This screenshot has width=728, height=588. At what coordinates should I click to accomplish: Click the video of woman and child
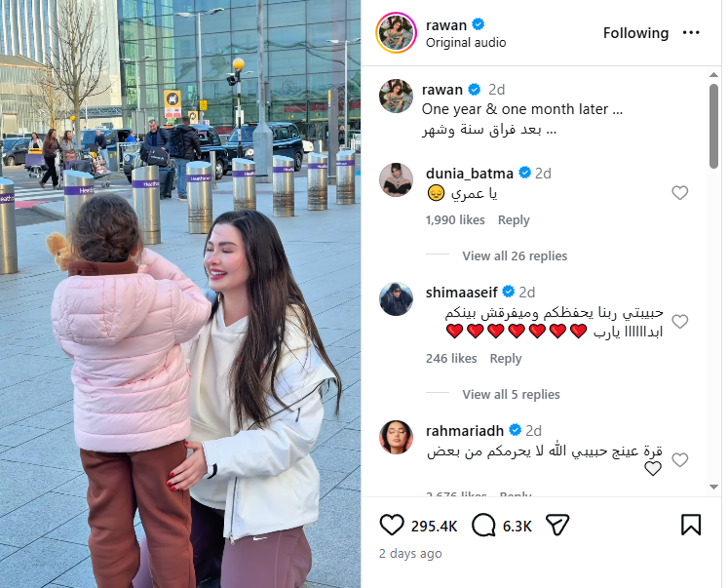coord(180,294)
